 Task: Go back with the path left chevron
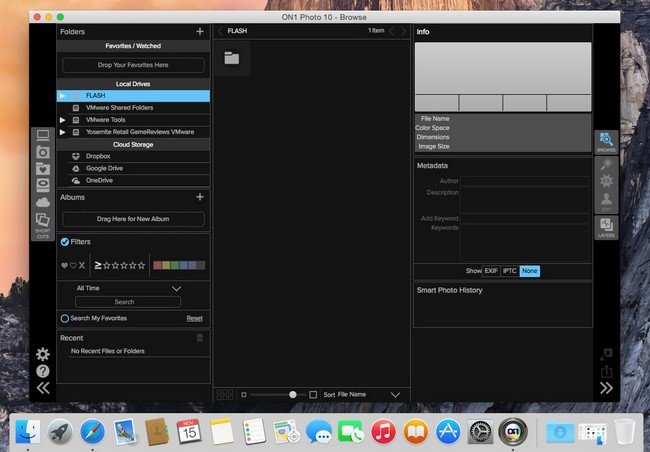click(221, 31)
